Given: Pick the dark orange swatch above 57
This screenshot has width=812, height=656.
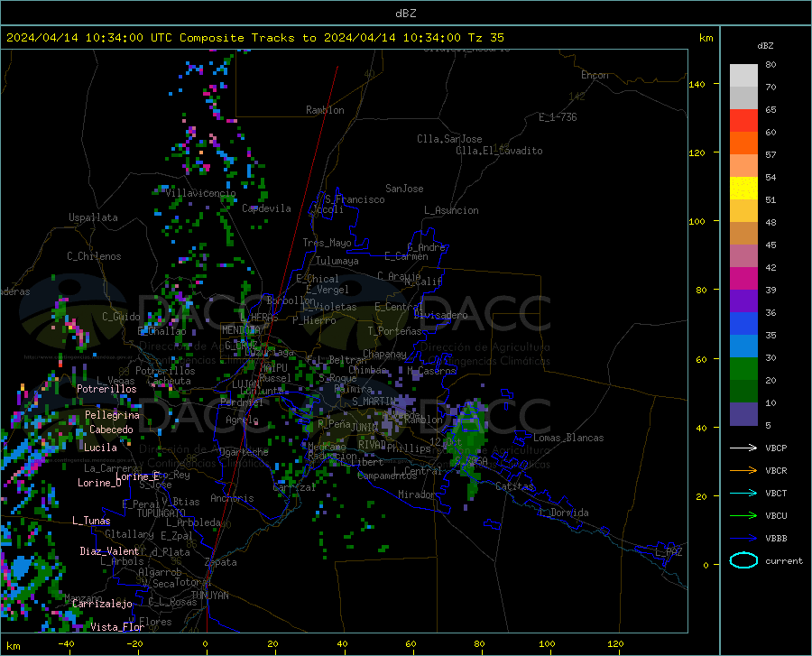Looking at the screenshot, I should [x=743, y=143].
